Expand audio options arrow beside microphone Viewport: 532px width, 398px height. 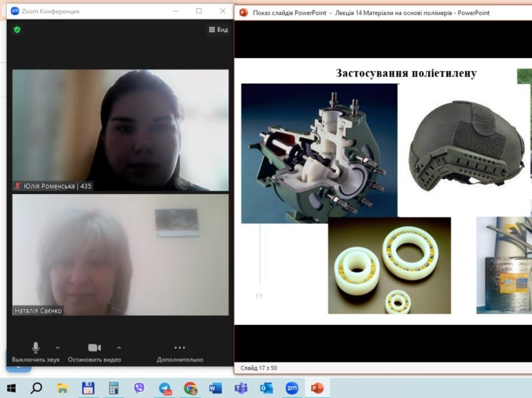coord(57,348)
